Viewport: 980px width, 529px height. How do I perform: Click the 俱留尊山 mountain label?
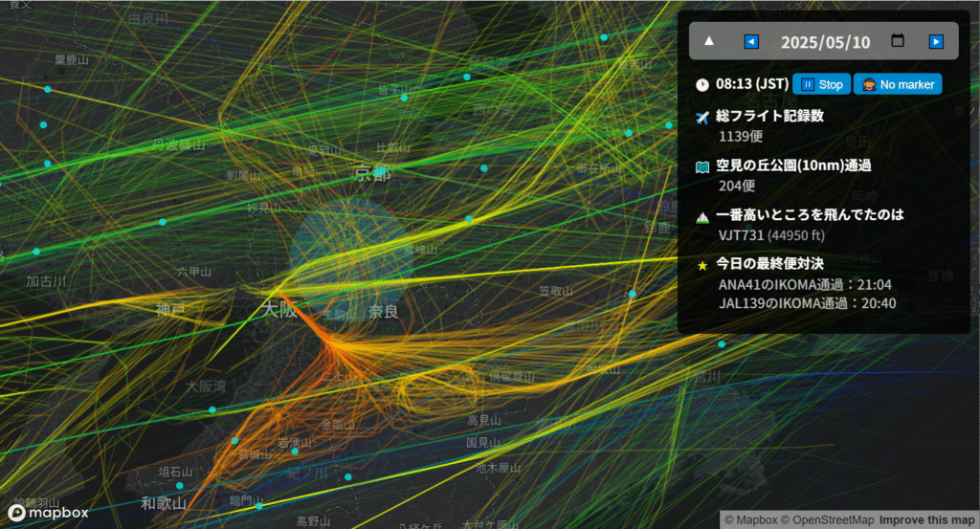[512, 377]
